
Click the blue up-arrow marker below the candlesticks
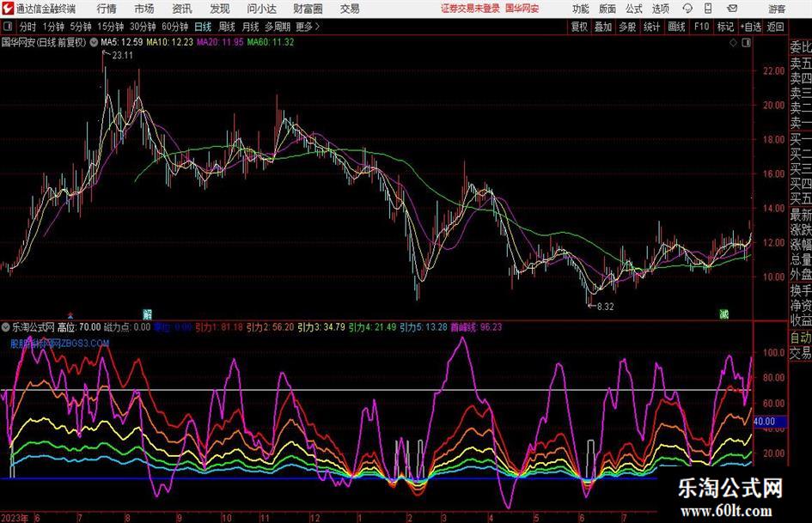pos(70,315)
